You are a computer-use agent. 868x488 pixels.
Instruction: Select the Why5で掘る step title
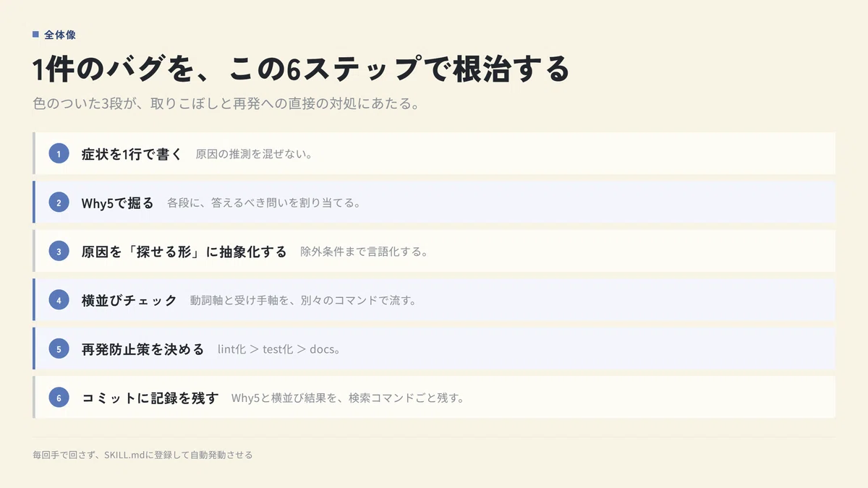117,202
